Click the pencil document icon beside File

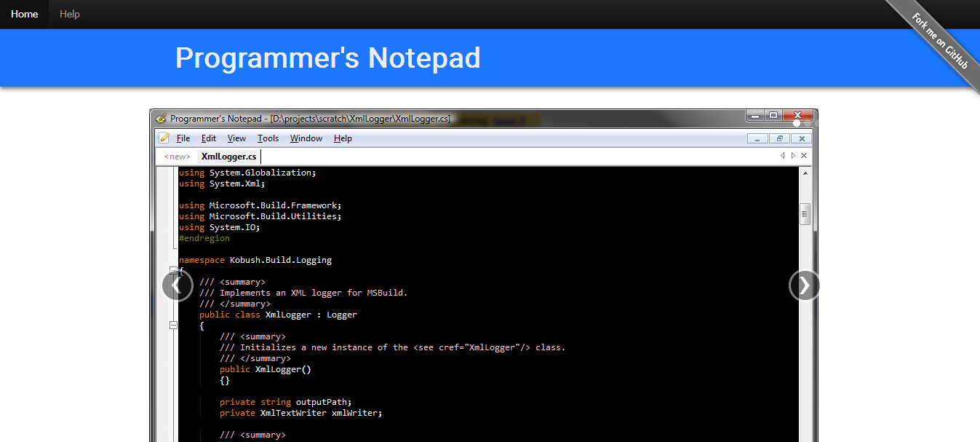164,138
